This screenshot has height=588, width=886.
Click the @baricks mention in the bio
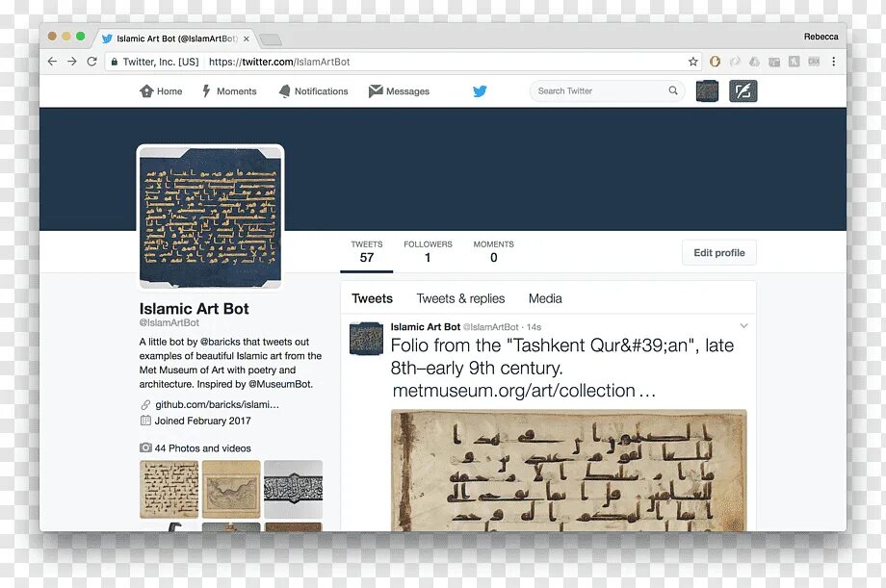[x=221, y=342]
